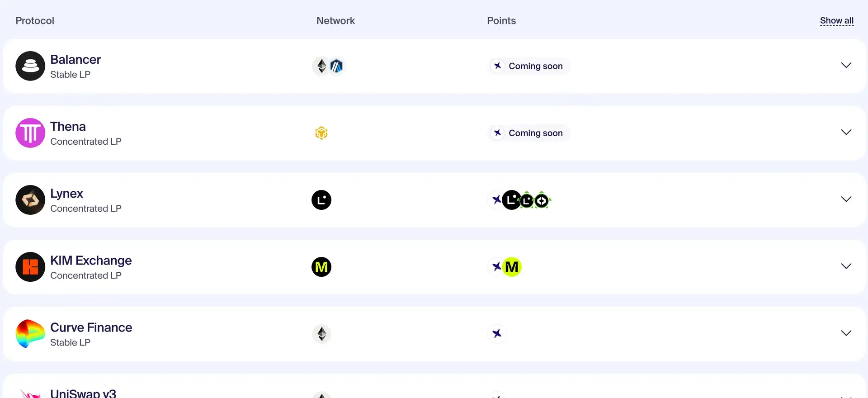
Task: Click Balancer's Coming soon points badge
Action: (529, 66)
